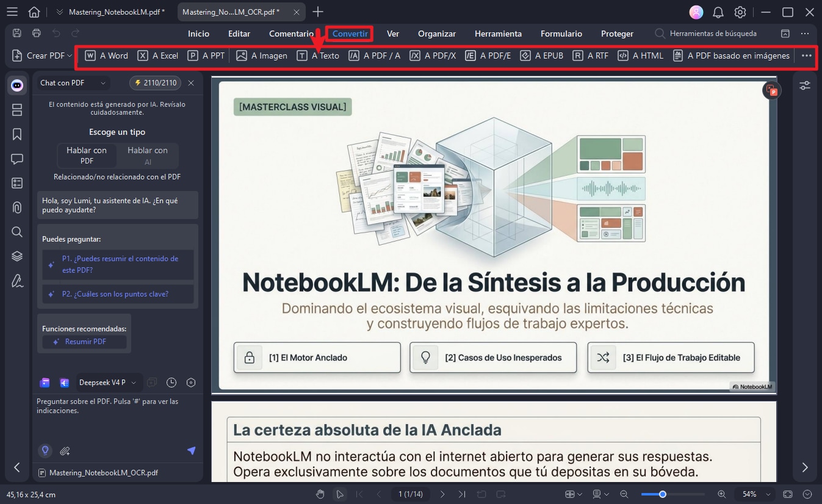The image size is (822, 504).
Task: Activate the hand pan tool
Action: click(x=320, y=494)
